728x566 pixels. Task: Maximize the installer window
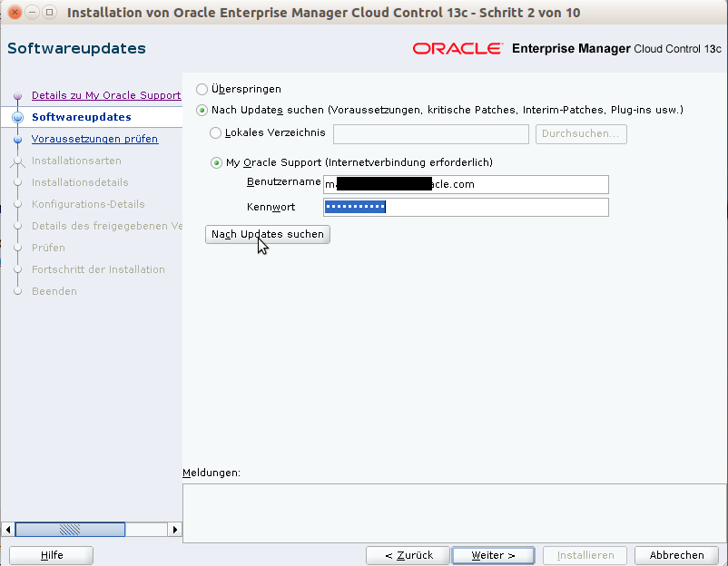tap(49, 13)
